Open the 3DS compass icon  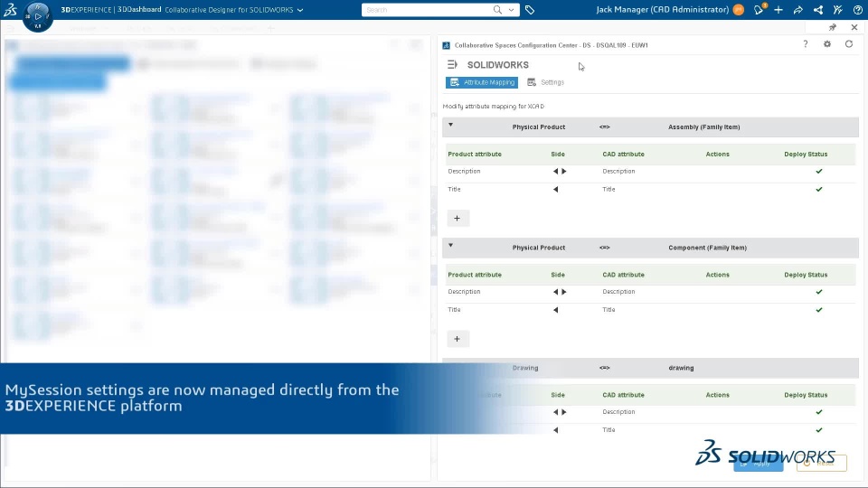(x=38, y=16)
